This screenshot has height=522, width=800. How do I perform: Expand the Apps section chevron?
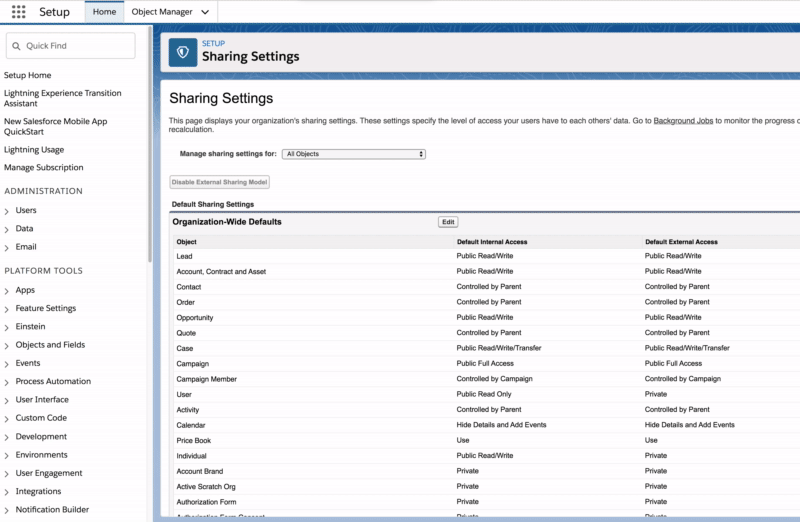pos(7,291)
